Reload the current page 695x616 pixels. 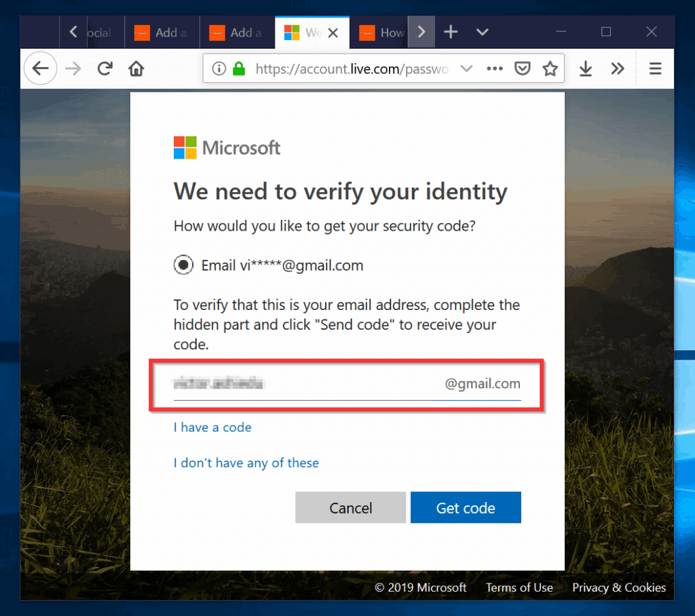(x=105, y=69)
